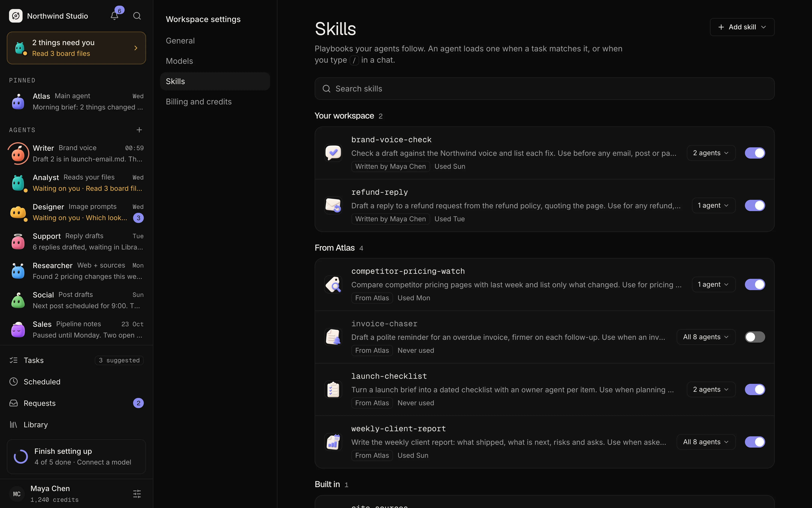Click the Scheduled clock icon
This screenshot has width=812, height=508.
[x=13, y=382]
